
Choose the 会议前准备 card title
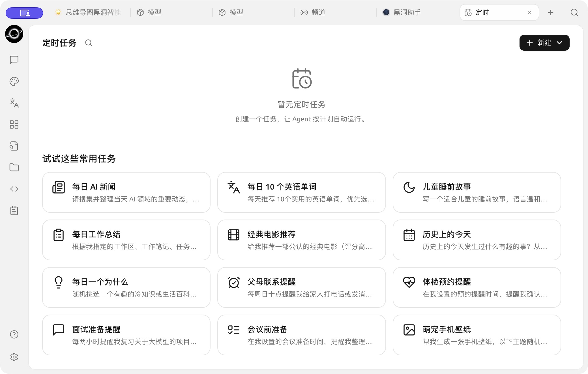(267, 329)
